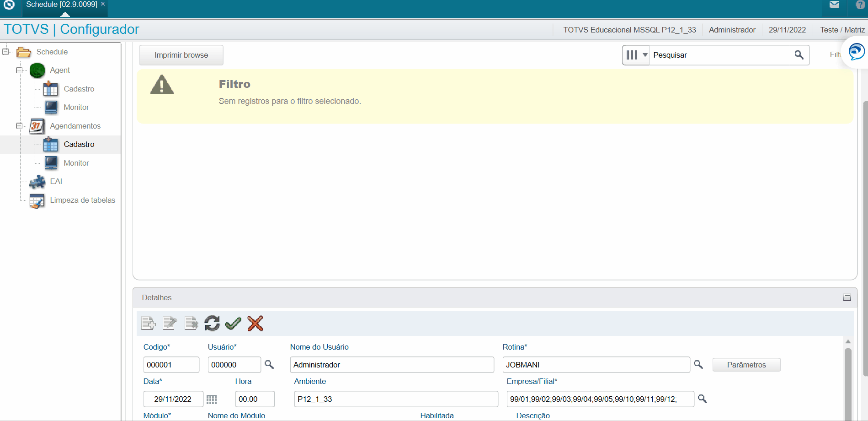This screenshot has width=868, height=421.
Task: Click the Usuário field 000000
Action: (x=234, y=365)
